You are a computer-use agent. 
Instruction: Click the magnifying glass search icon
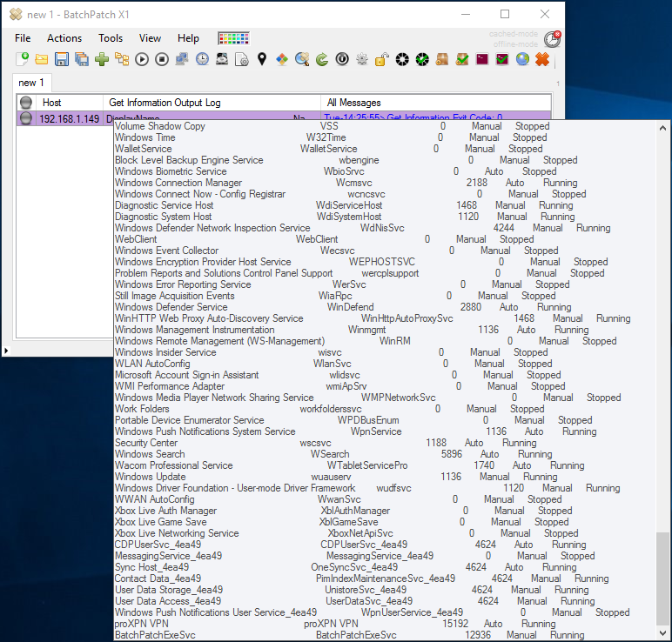click(302, 59)
